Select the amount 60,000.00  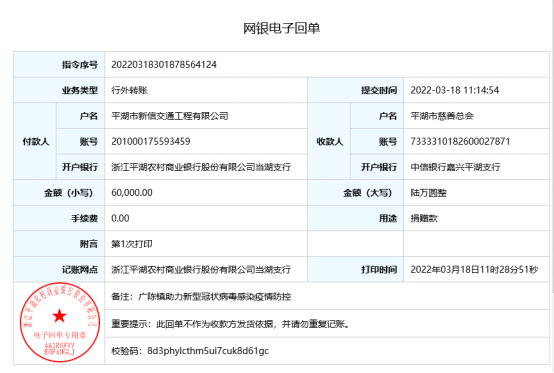(132, 193)
